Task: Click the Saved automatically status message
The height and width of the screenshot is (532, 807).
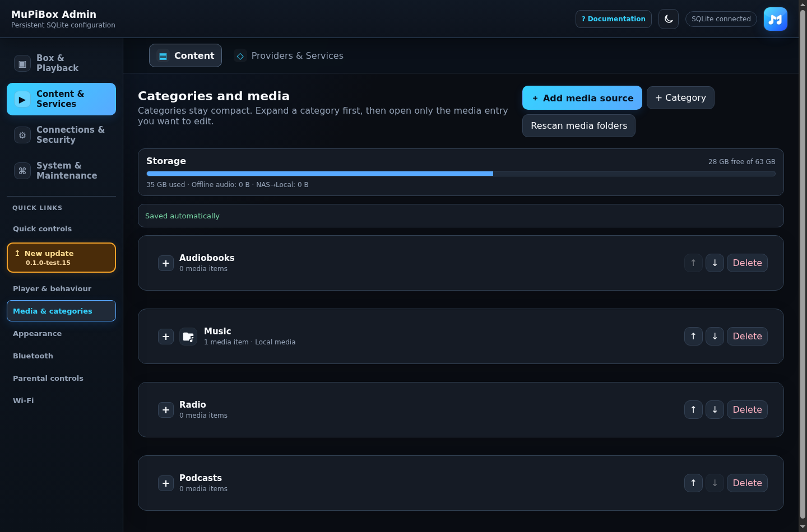Action: click(x=182, y=216)
